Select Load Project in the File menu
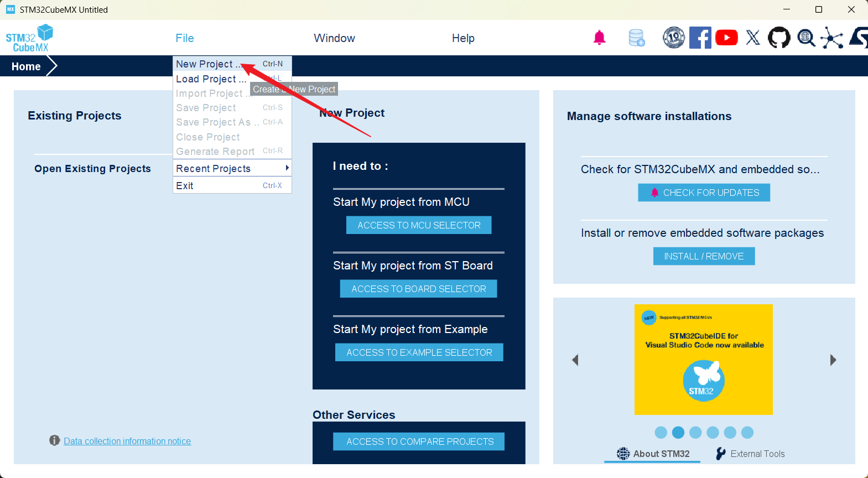868x478 pixels. [232, 79]
